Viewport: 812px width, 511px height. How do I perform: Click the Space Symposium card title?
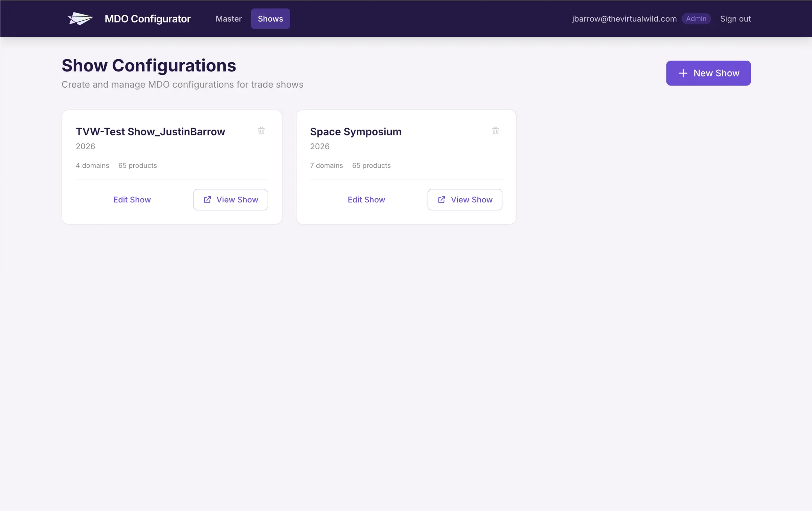[356, 132]
